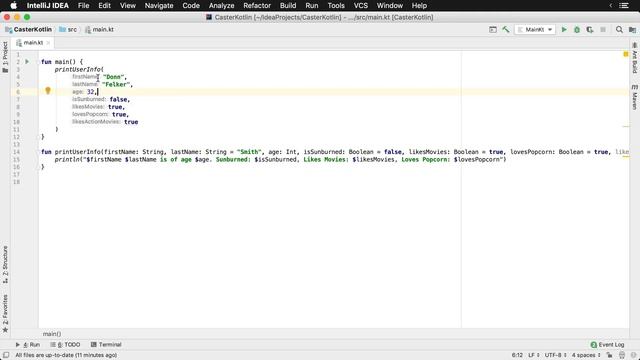This screenshot has width=640, height=360.
Task: Change line separator LF in status bar
Action: tap(534, 355)
